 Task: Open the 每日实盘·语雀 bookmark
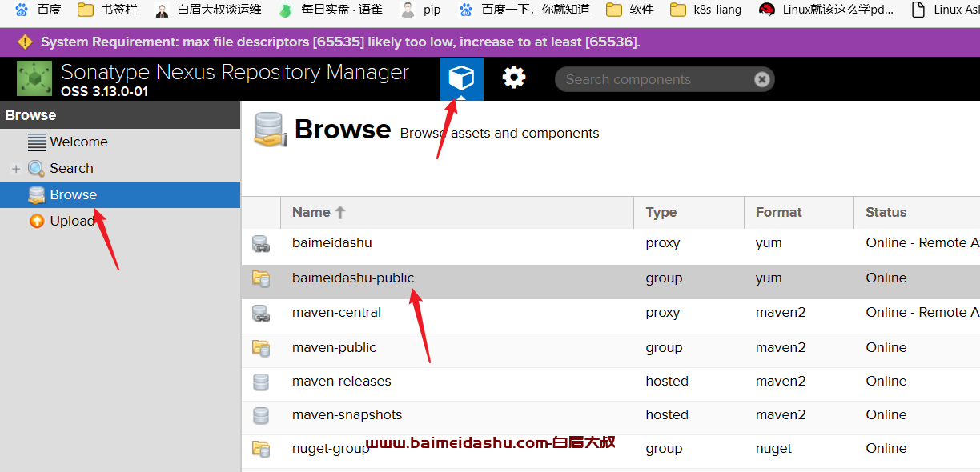(x=331, y=10)
